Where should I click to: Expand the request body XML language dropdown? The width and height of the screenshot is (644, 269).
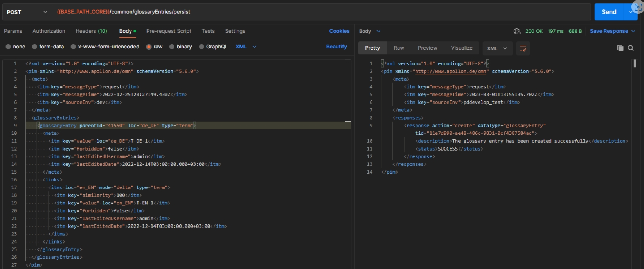pos(246,47)
